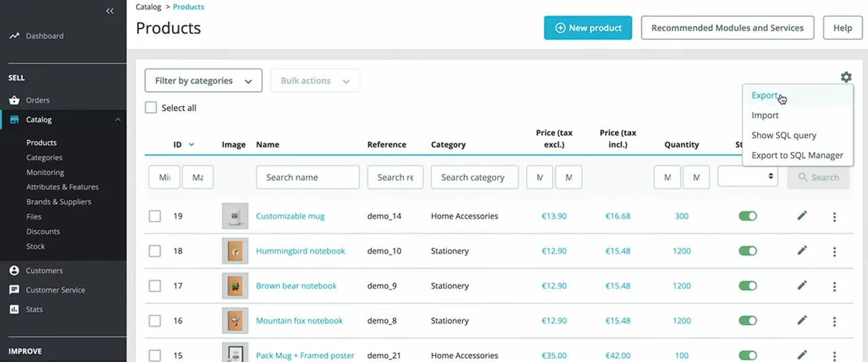Click the minimum ID filter field
Screen dimensions: 868x362
point(164,177)
